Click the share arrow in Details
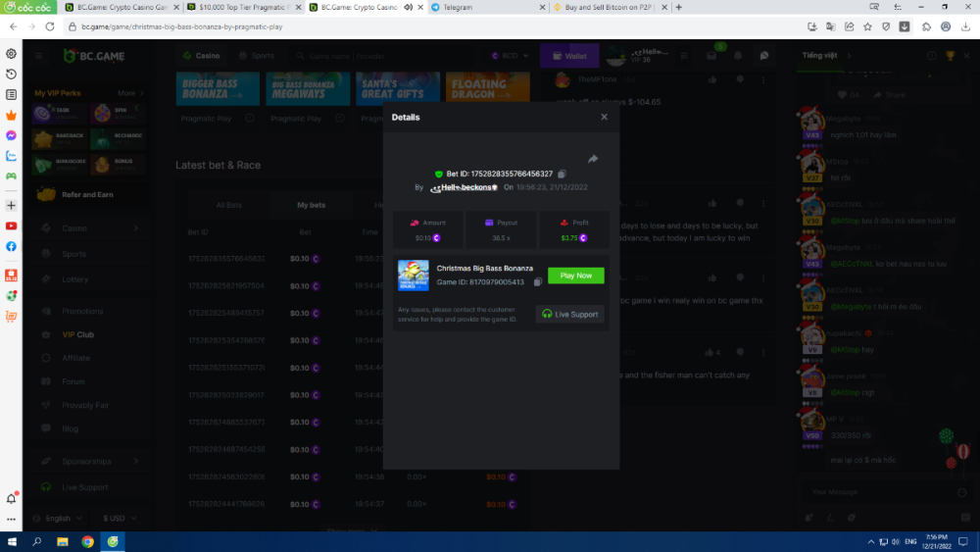 point(592,159)
